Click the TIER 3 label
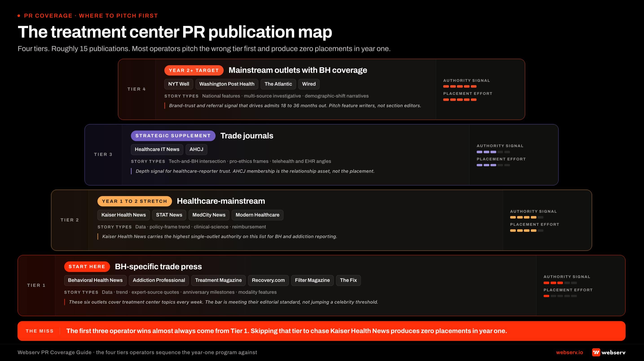Image resolution: width=644 pixels, height=361 pixels. [x=103, y=154]
